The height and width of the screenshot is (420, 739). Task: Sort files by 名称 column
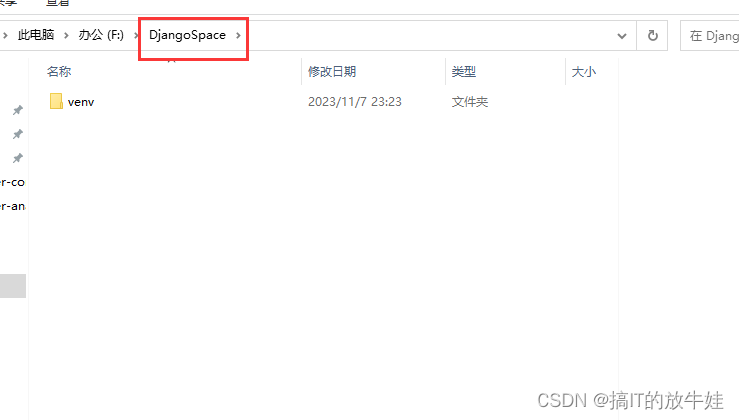coord(59,72)
